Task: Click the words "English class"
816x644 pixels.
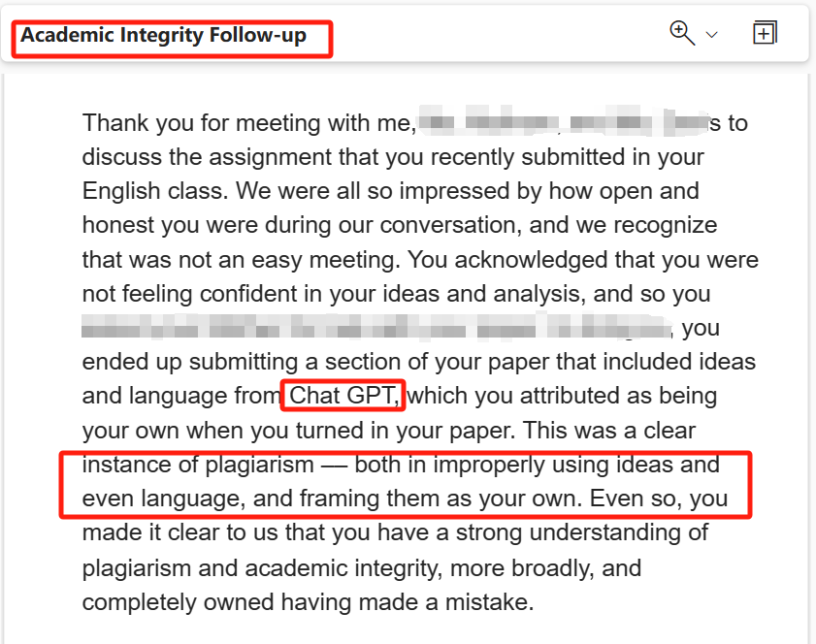Action: (x=154, y=191)
